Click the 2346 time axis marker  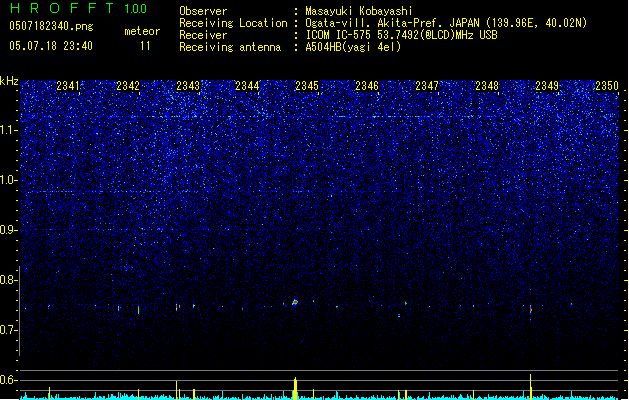point(367,86)
